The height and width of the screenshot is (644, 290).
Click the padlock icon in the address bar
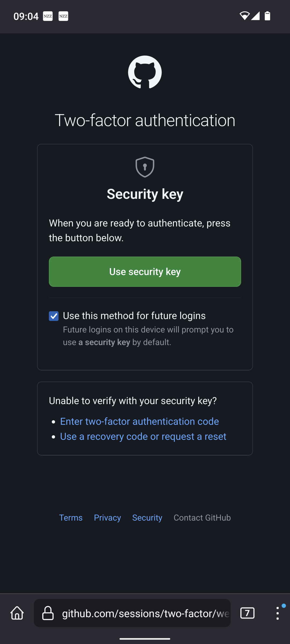pos(48,613)
